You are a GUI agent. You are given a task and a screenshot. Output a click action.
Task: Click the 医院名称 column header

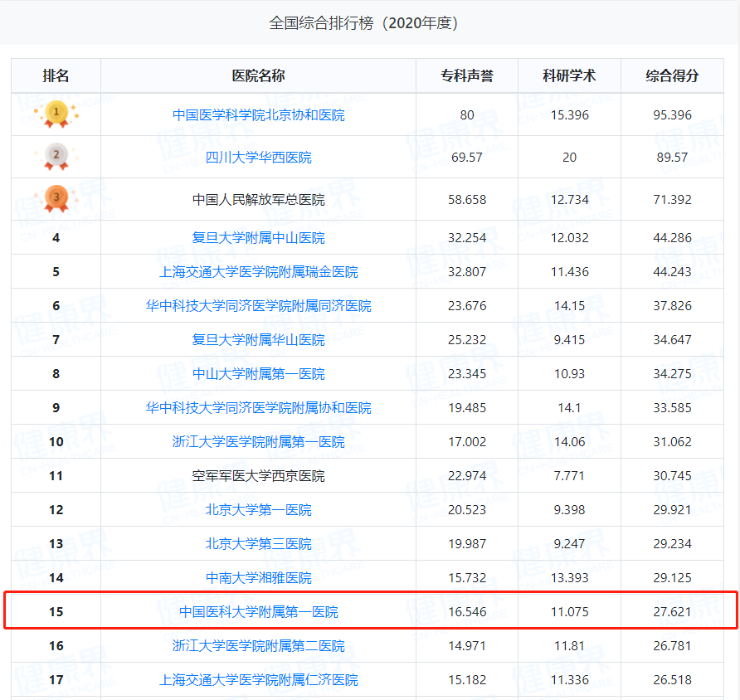click(258, 75)
